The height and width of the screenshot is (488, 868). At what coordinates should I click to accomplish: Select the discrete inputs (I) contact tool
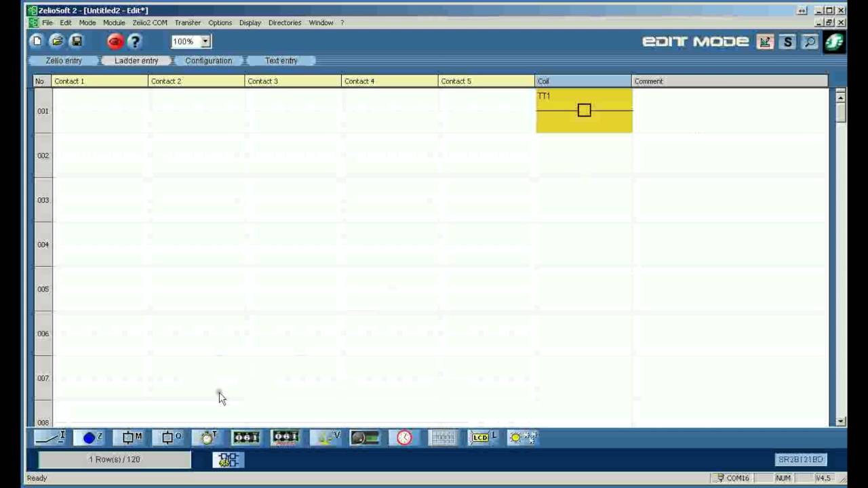point(50,438)
